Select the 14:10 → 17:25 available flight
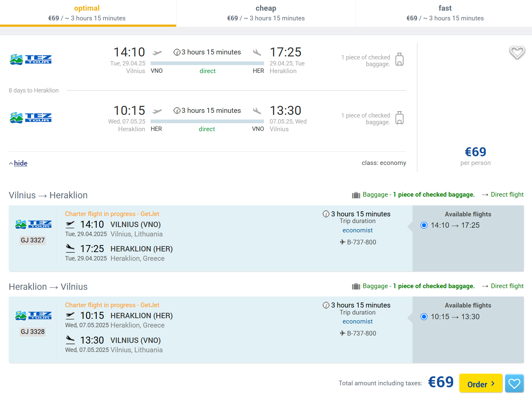The width and height of the screenshot is (532, 400). [x=424, y=225]
